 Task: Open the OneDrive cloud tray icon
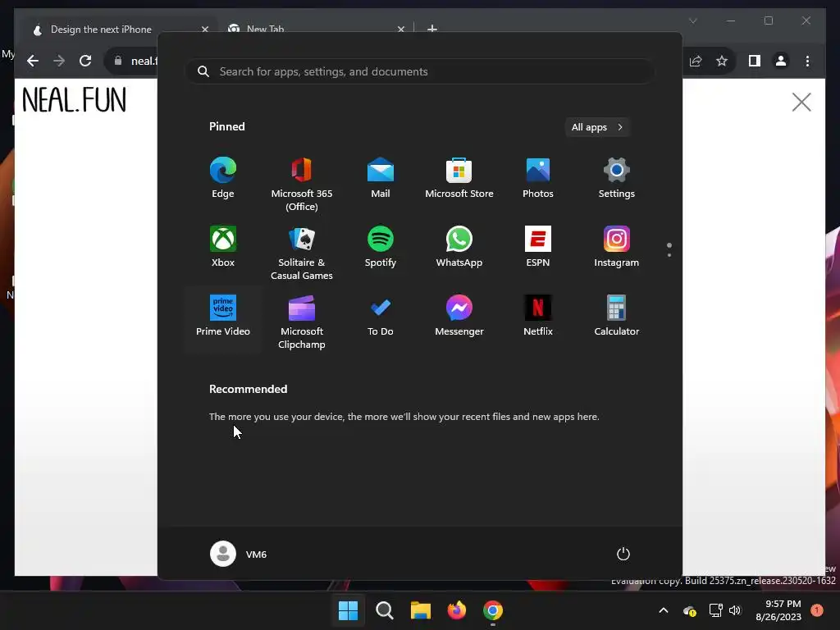coord(690,610)
